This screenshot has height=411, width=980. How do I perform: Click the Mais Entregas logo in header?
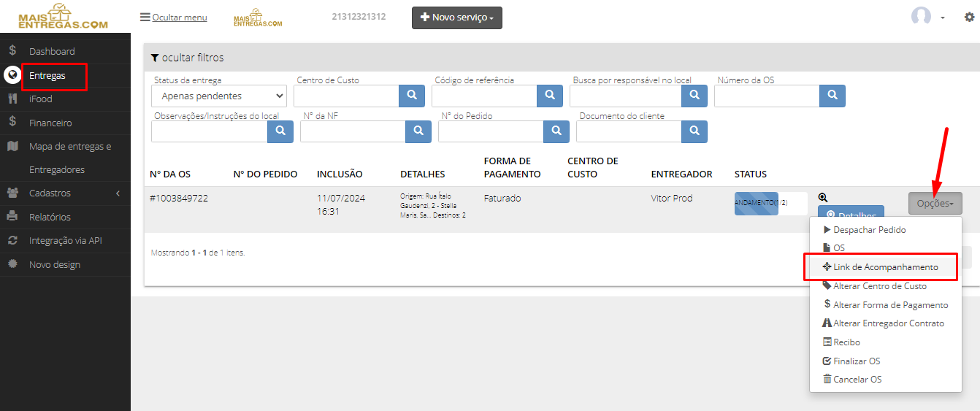pos(257,18)
